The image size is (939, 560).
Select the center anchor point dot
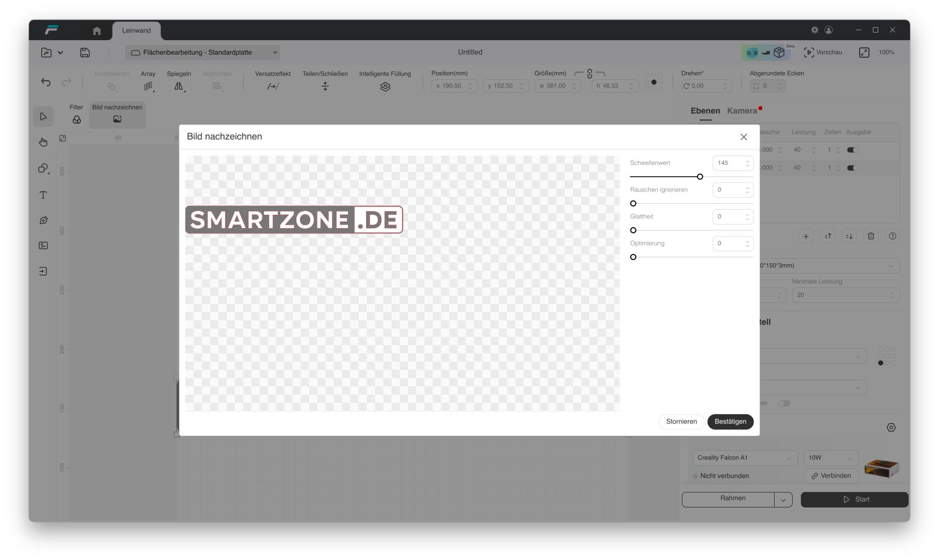coord(653,82)
